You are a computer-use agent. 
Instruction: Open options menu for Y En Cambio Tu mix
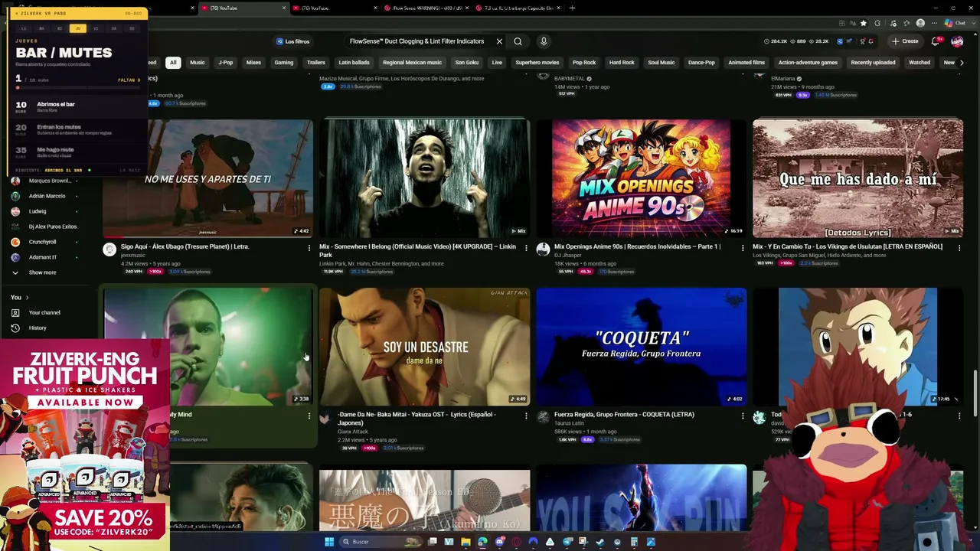pyautogui.click(x=959, y=247)
